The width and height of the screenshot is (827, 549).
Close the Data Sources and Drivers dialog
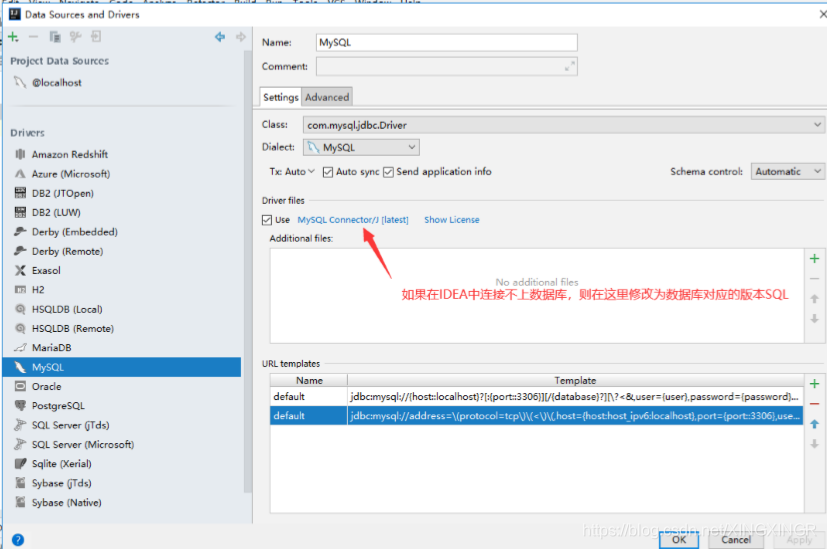click(822, 14)
